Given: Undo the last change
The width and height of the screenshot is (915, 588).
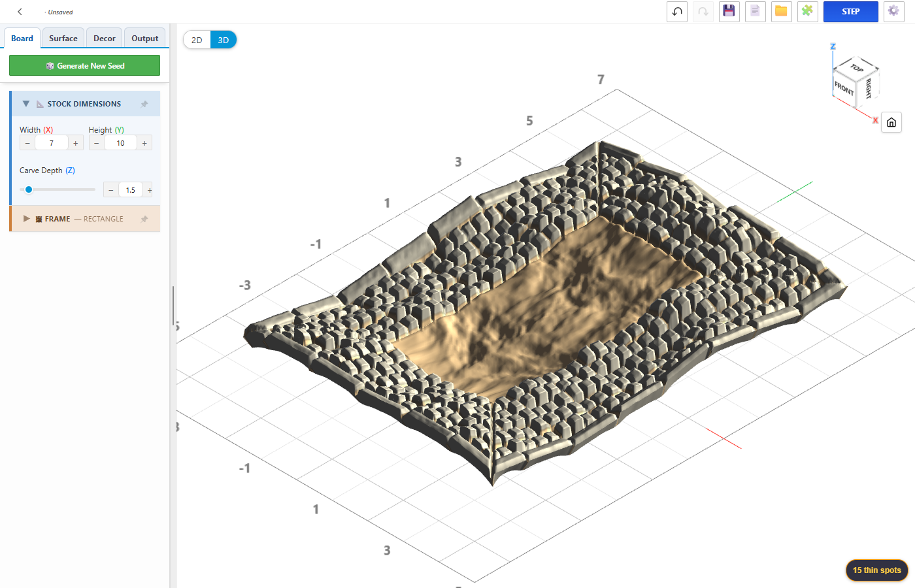Looking at the screenshot, I should (x=677, y=12).
